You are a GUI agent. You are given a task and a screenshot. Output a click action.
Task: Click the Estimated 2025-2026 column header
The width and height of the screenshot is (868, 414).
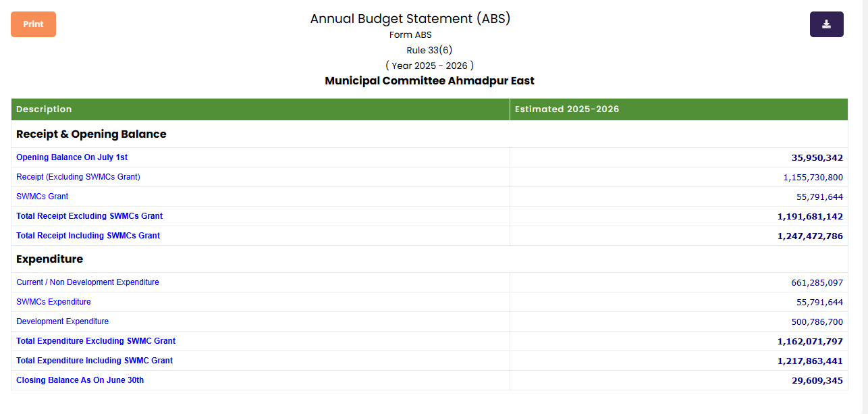pos(567,109)
